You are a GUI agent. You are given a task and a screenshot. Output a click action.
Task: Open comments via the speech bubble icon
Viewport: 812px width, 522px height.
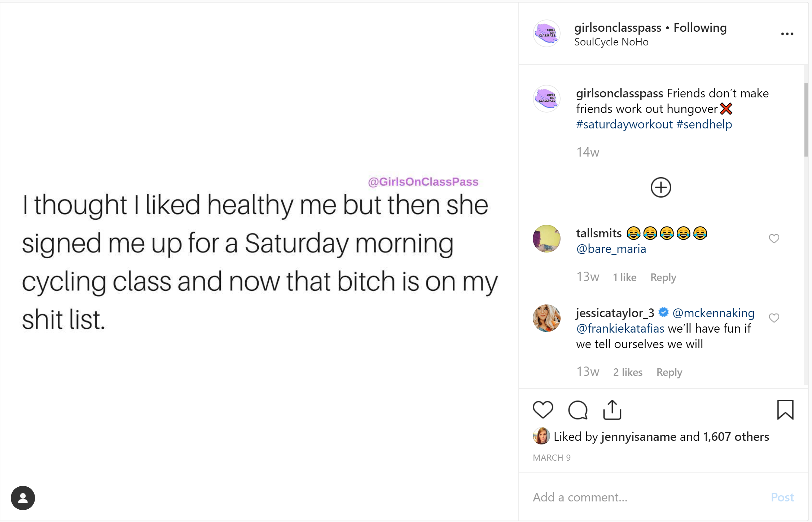(578, 410)
